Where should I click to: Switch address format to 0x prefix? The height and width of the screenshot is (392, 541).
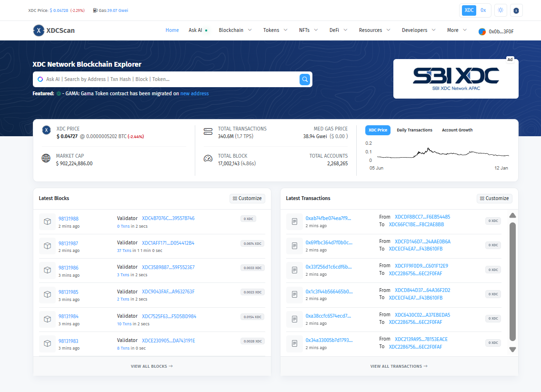[483, 10]
